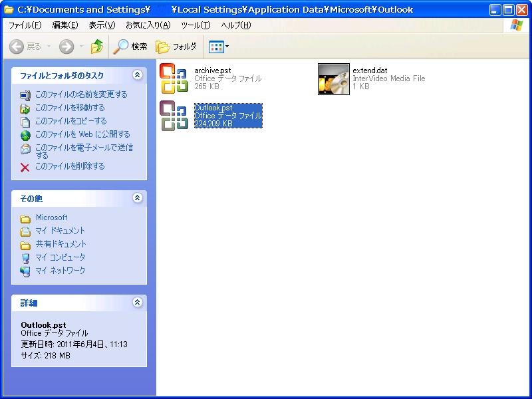This screenshot has width=532, height=399.
Task: Minimize the Explorer window
Action: click(495, 10)
